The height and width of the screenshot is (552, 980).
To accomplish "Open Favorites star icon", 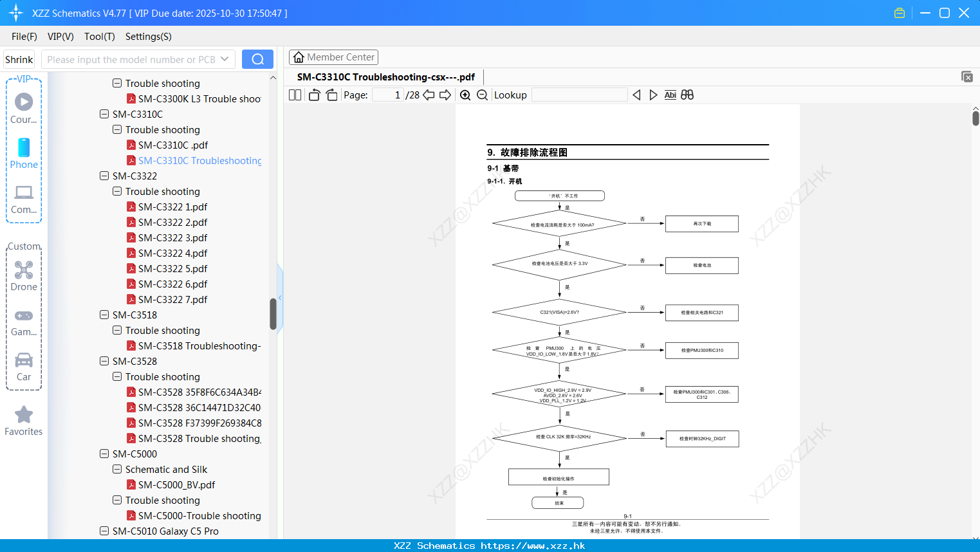I will [x=24, y=421].
